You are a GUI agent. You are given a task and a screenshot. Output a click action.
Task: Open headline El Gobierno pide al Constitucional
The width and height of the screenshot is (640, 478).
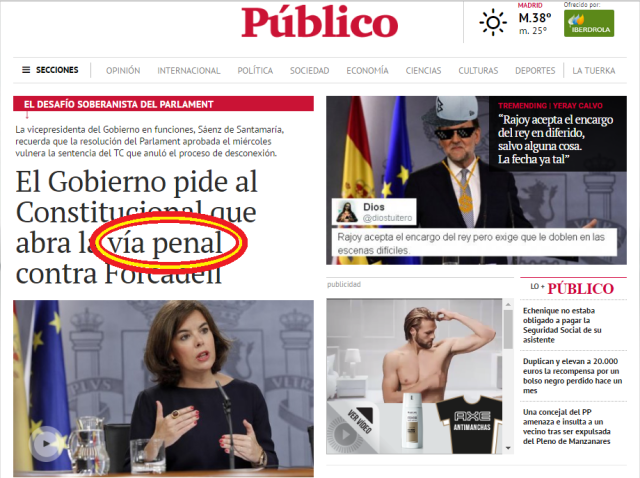137,227
